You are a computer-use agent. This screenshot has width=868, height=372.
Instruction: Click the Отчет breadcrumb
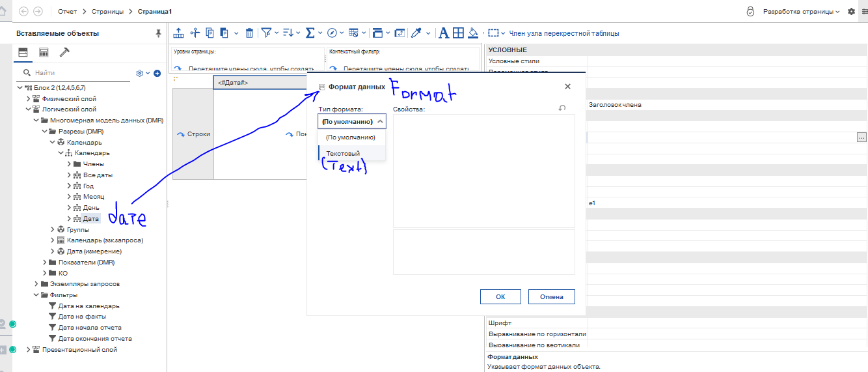click(x=67, y=12)
